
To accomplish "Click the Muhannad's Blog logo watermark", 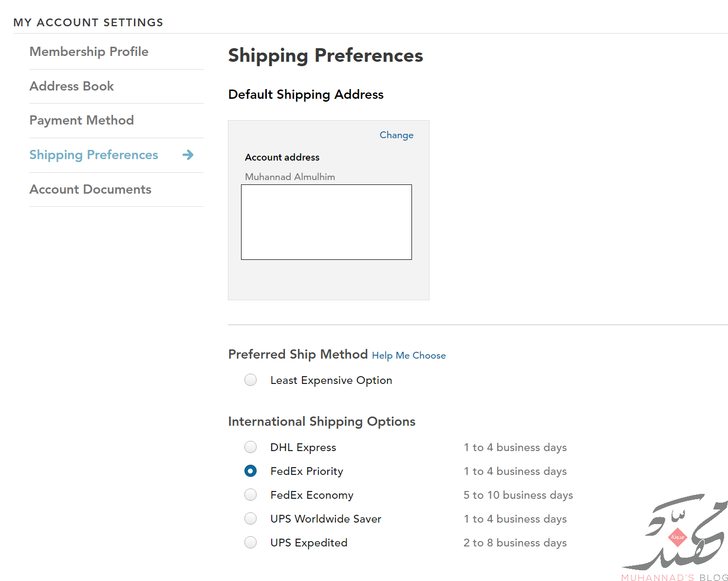I will point(675,538).
